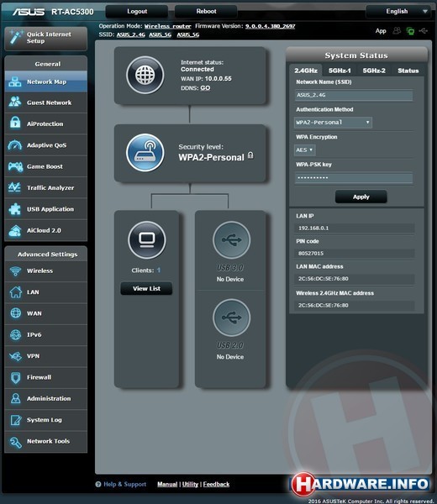
Task: Click the Adaptive QoS gauge icon
Action: click(x=15, y=145)
